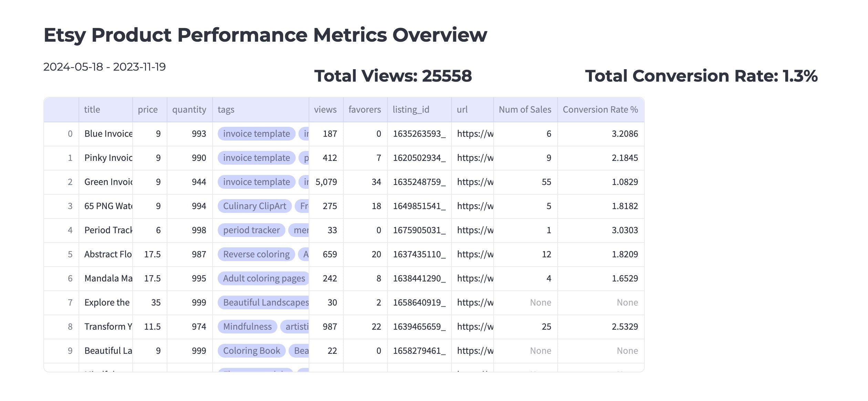The image size is (868, 401).
Task: Select the tags column header
Action: (x=261, y=110)
